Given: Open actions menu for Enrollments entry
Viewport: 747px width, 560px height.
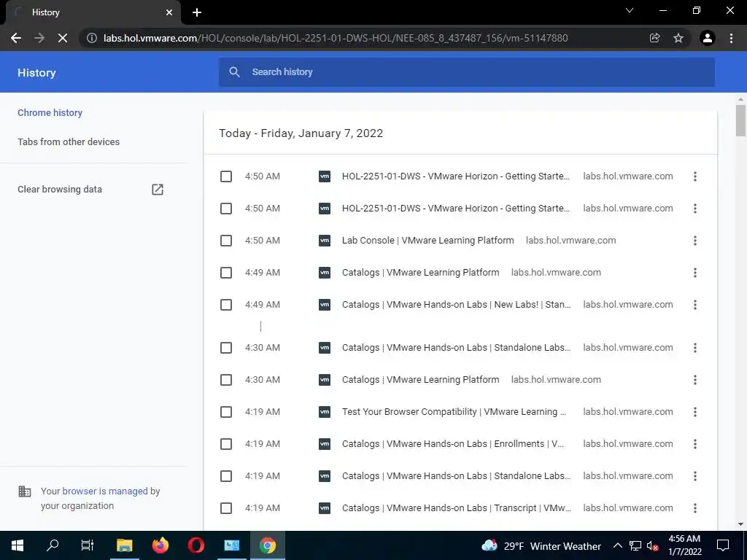Looking at the screenshot, I should (695, 444).
